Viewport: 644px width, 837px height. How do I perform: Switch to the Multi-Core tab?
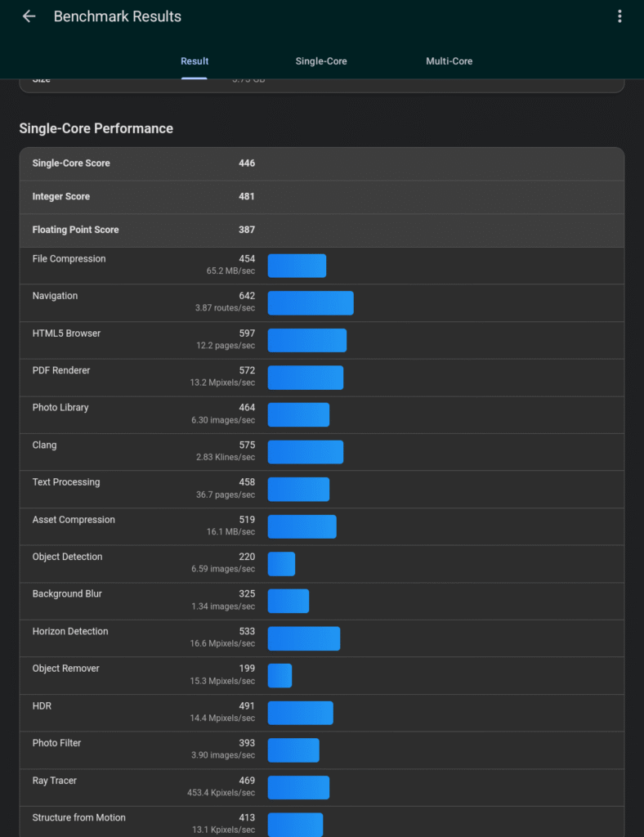pyautogui.click(x=449, y=61)
